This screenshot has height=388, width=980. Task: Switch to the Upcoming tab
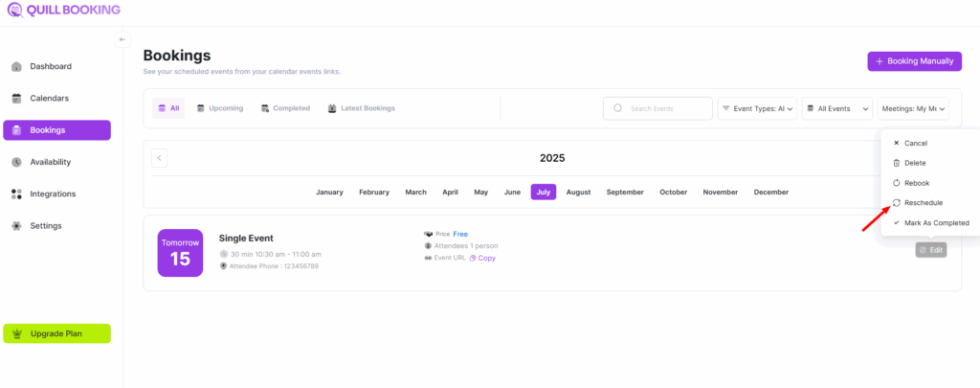[x=219, y=108]
